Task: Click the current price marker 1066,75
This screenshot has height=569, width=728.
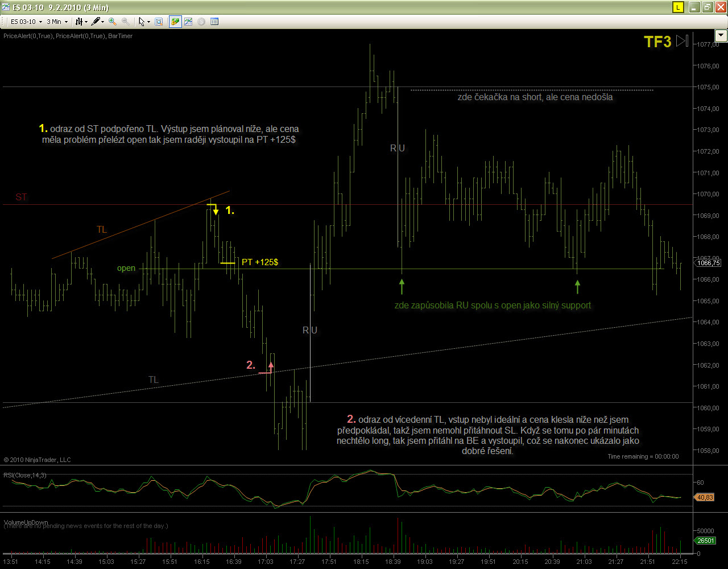Action: point(708,262)
